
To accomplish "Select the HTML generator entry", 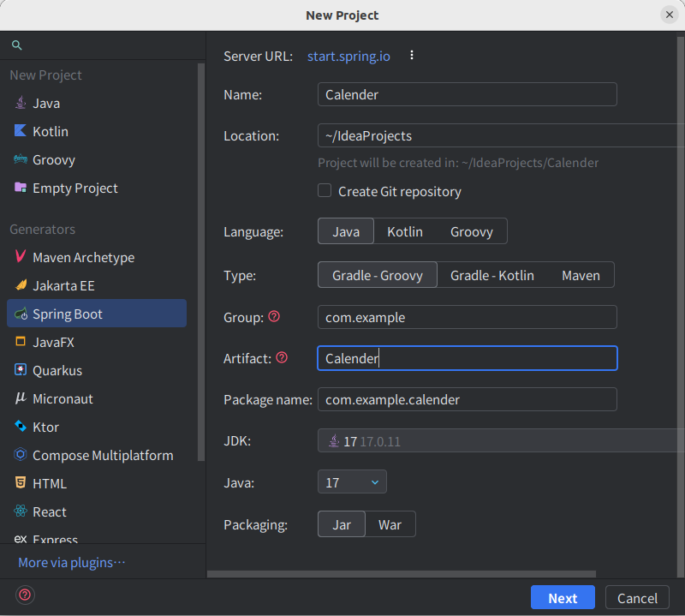I will (x=97, y=483).
